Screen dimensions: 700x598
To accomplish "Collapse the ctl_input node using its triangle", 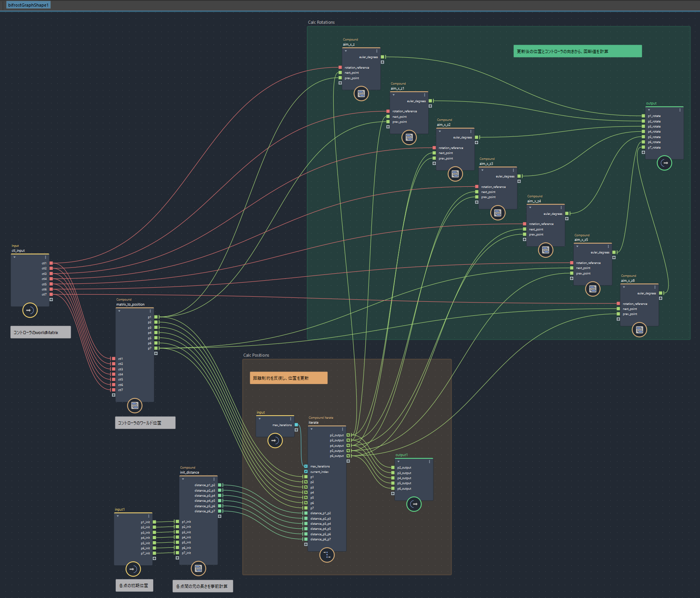I will coord(14,257).
